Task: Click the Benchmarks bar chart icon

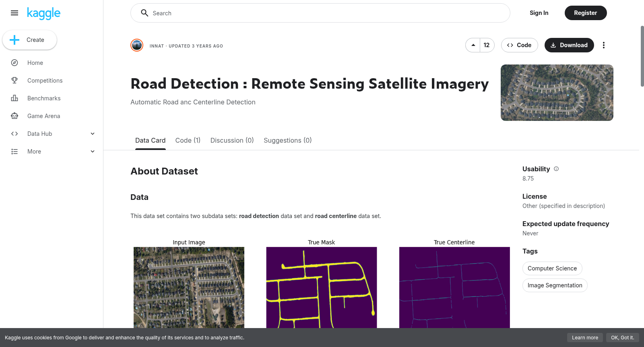Action: click(14, 98)
